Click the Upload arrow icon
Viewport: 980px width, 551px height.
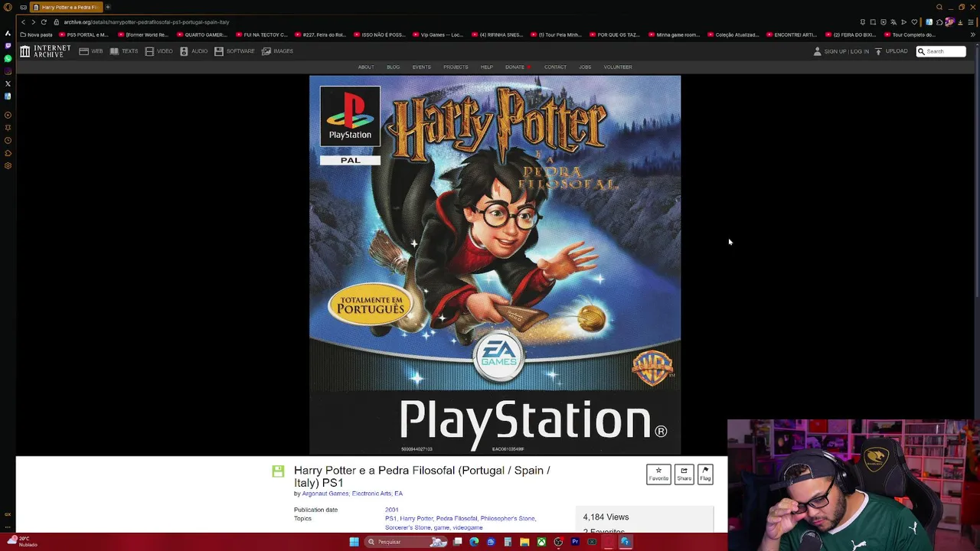(878, 51)
